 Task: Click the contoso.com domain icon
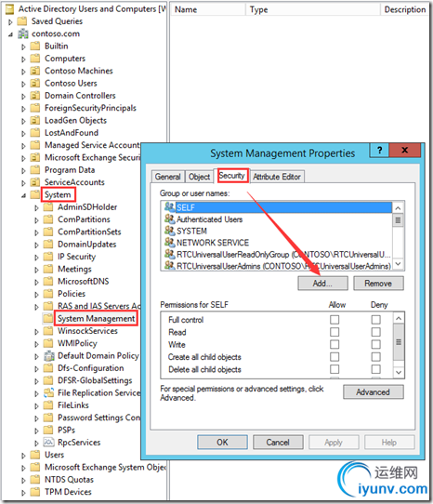pyautogui.click(x=22, y=33)
